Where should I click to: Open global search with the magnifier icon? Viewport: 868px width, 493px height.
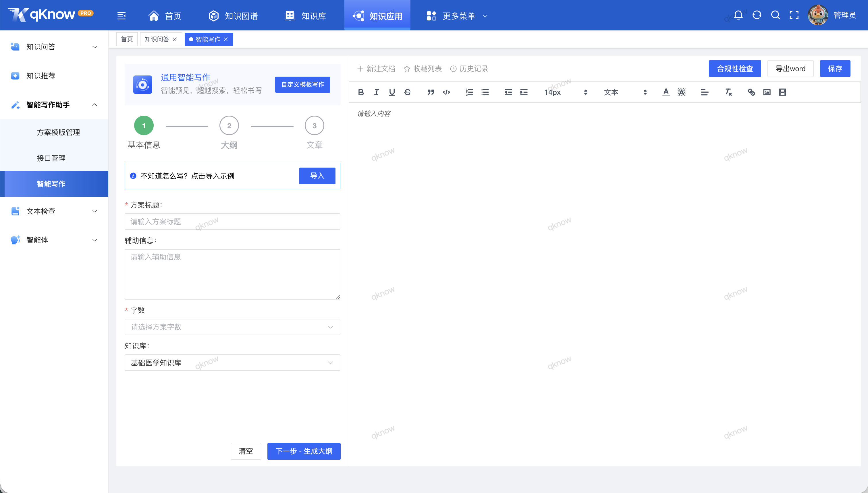(776, 15)
